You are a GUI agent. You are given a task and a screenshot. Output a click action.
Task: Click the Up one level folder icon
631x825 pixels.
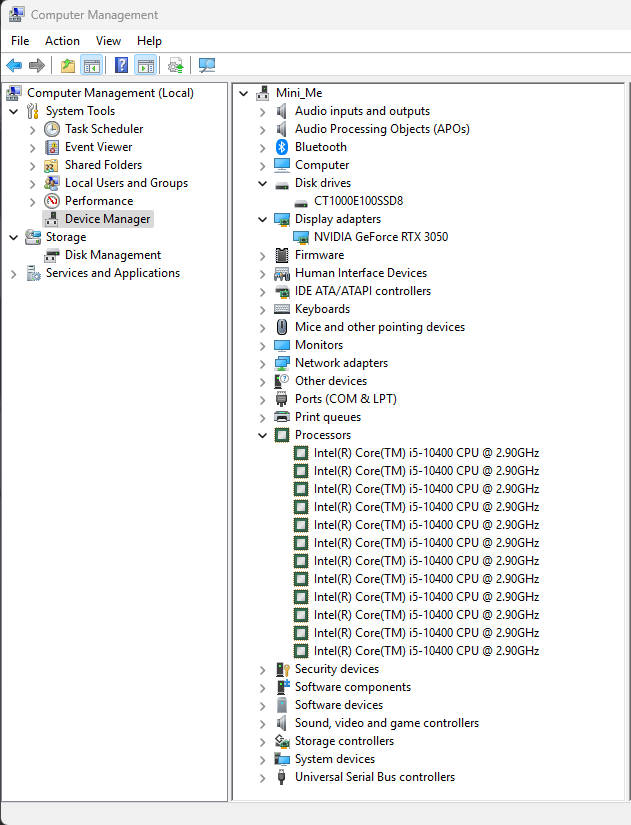[x=68, y=66]
